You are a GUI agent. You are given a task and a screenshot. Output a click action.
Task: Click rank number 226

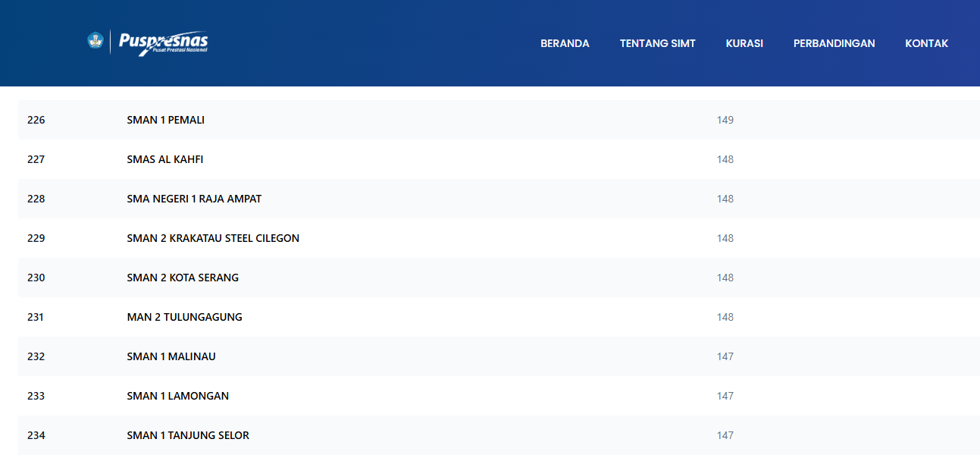coord(36,120)
